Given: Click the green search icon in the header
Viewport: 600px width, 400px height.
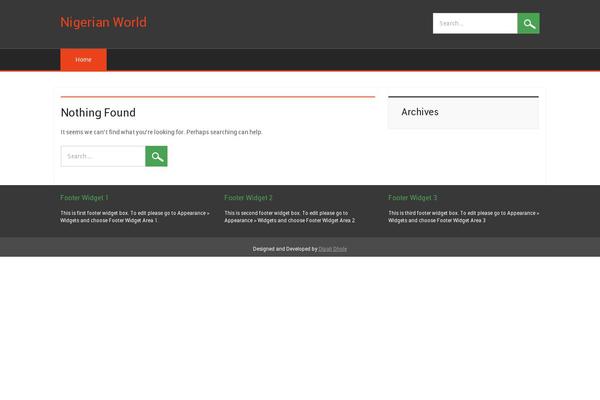Looking at the screenshot, I should 528,23.
